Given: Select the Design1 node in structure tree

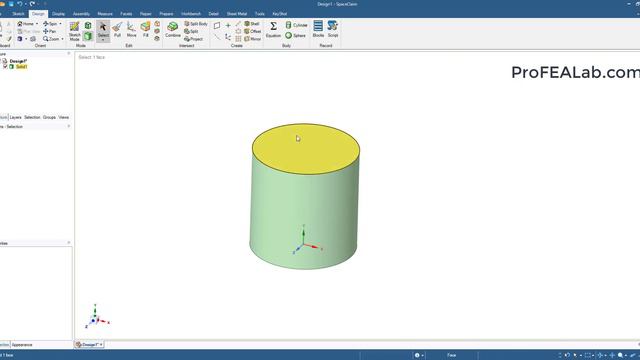Looking at the screenshot, I should click(18, 61).
